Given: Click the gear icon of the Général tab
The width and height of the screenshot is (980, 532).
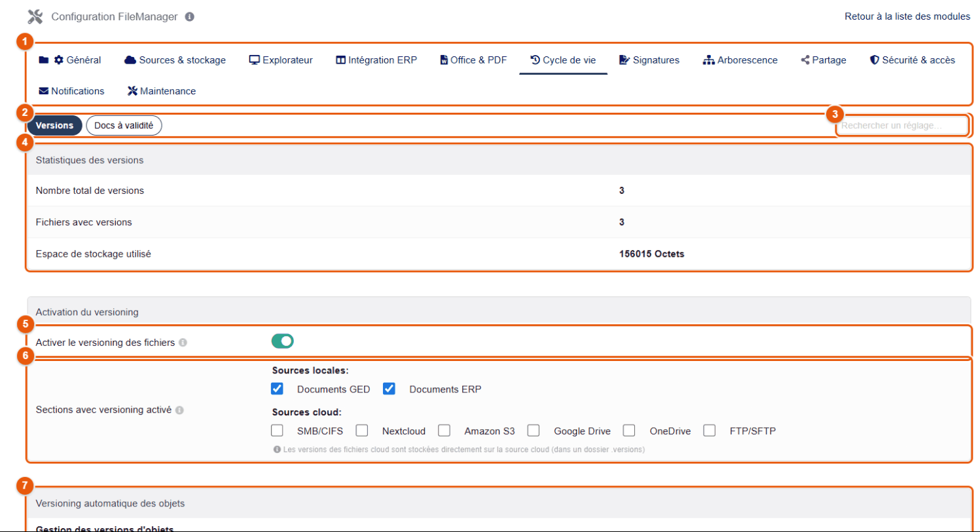Looking at the screenshot, I should point(59,60).
